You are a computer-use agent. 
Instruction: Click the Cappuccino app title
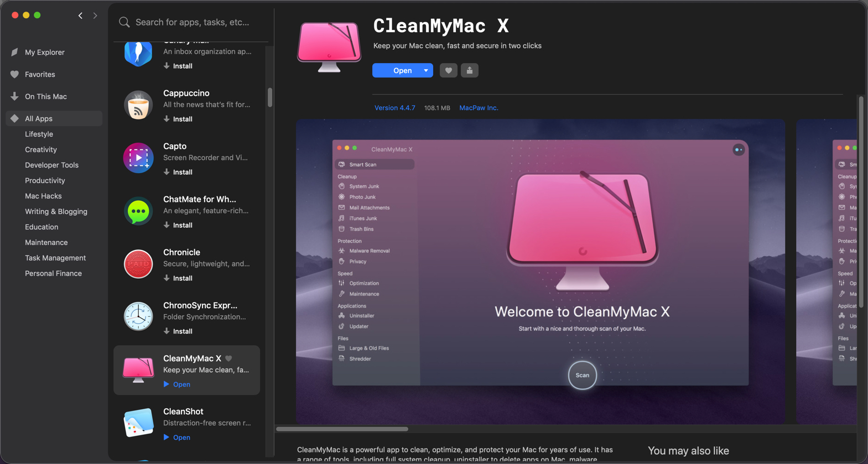[186, 93]
